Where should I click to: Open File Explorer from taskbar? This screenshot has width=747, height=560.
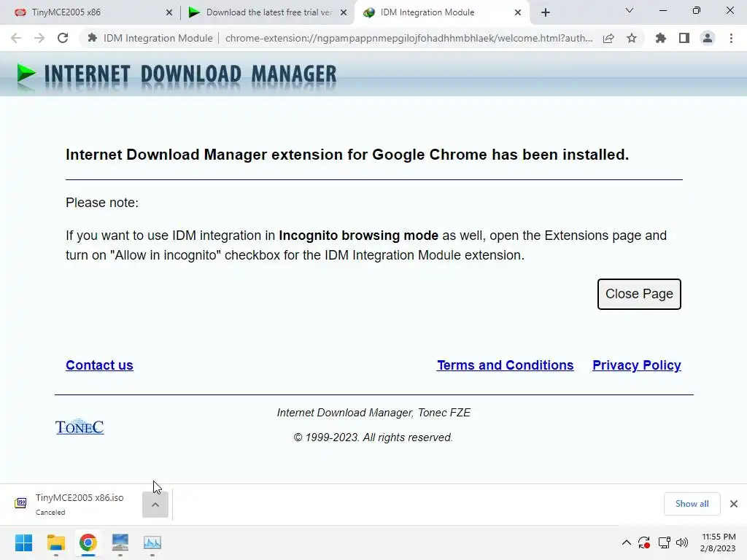[x=55, y=542]
